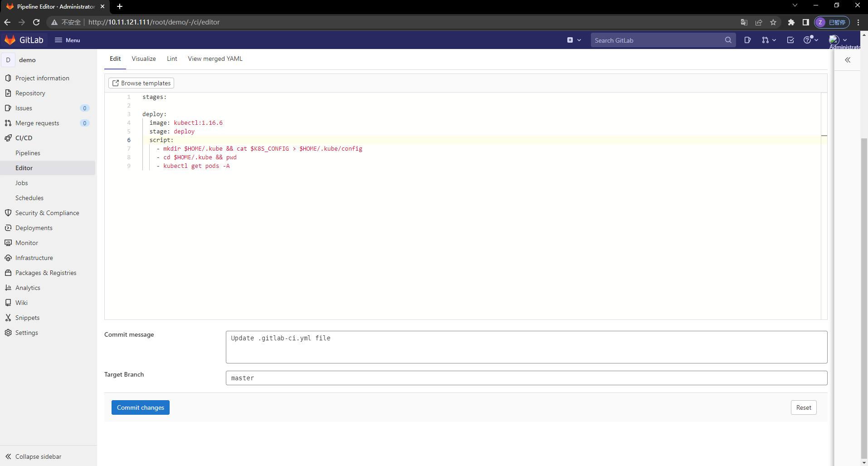
Task: Open Security & Compliance in sidebar
Action: click(48, 213)
